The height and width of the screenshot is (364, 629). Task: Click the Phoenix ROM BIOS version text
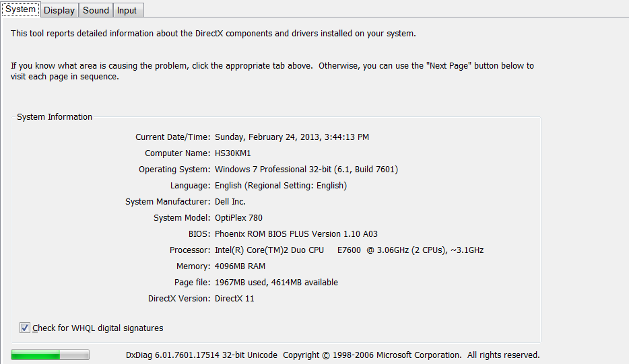[x=296, y=234]
